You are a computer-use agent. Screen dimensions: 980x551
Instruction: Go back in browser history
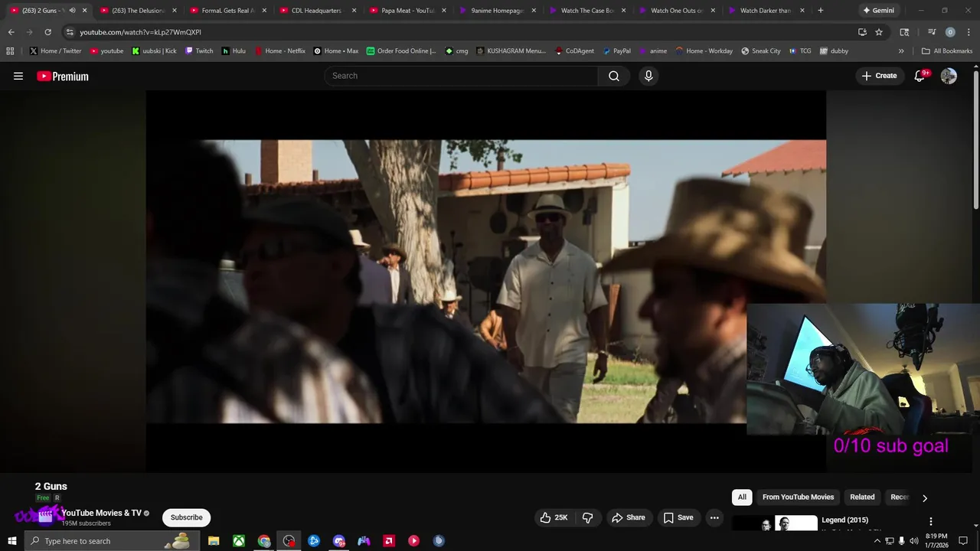pyautogui.click(x=11, y=32)
